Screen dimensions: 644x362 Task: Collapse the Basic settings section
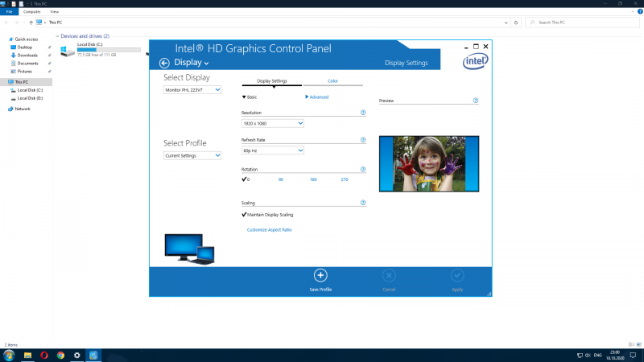point(250,97)
